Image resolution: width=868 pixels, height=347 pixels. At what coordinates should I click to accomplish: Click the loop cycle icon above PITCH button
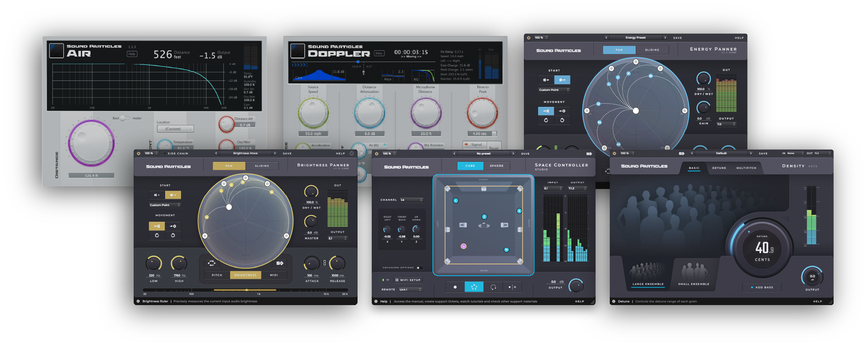point(212,263)
